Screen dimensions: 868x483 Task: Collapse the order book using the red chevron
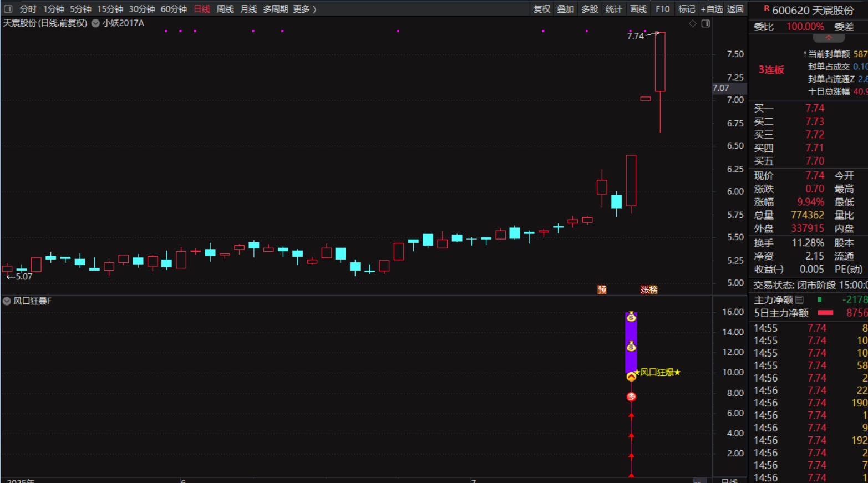[x=829, y=38]
